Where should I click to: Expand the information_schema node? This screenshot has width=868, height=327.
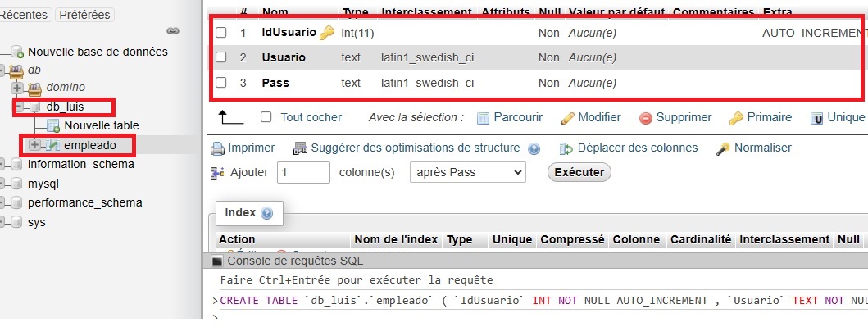(2, 165)
